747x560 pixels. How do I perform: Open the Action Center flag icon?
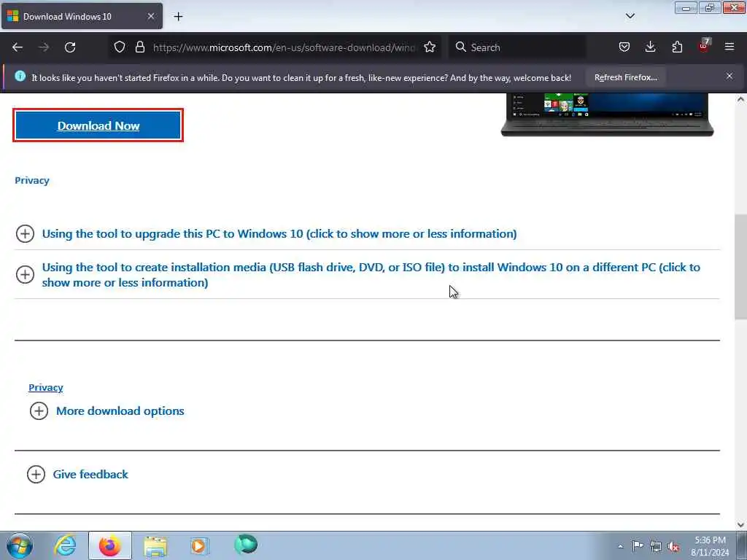click(x=638, y=545)
